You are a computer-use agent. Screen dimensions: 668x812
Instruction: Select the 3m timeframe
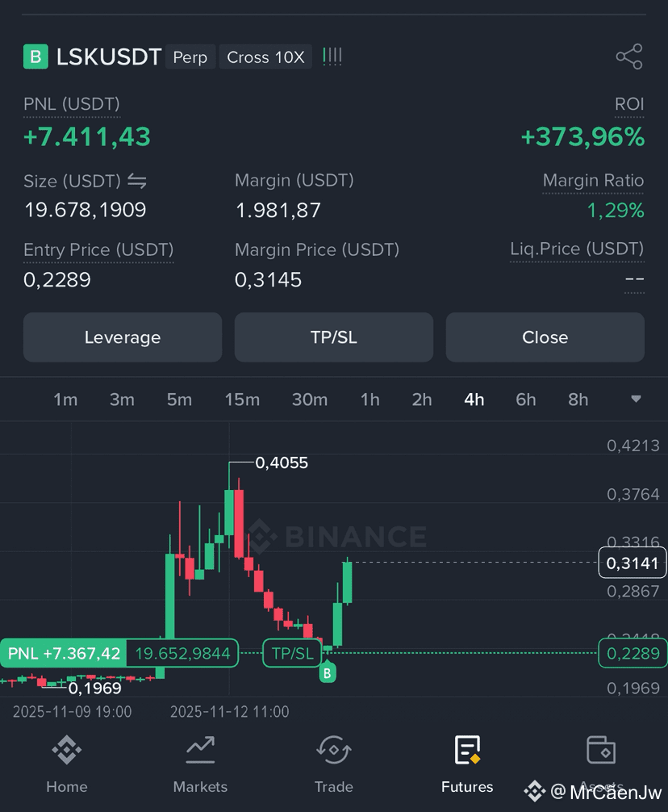[122, 400]
